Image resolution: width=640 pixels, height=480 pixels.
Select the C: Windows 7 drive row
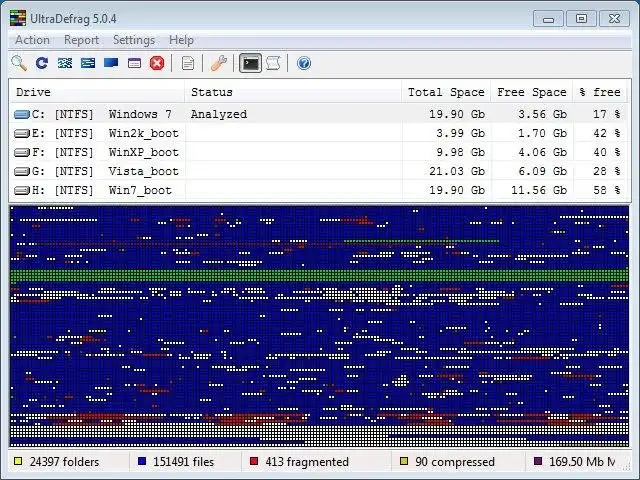click(x=320, y=114)
